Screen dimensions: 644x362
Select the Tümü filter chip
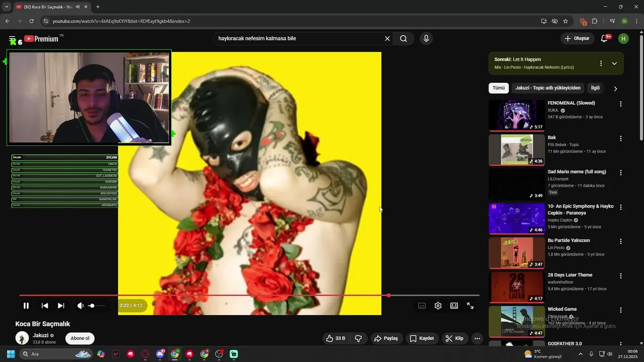pos(499,88)
